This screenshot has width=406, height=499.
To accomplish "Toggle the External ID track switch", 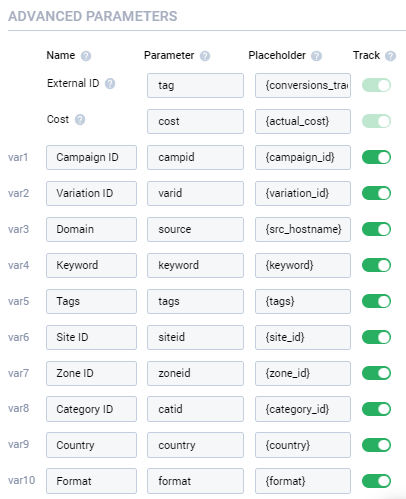I will (x=376, y=85).
